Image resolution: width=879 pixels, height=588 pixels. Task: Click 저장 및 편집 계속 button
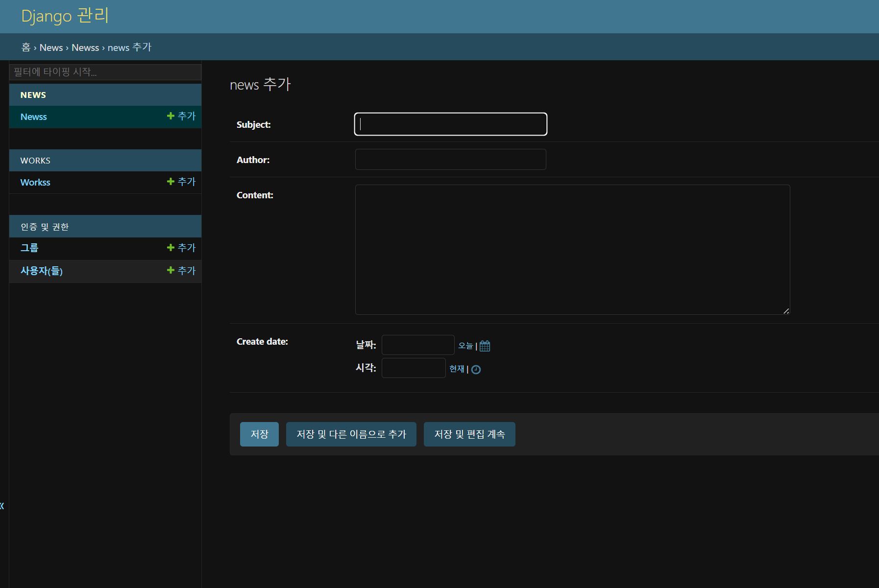click(469, 434)
